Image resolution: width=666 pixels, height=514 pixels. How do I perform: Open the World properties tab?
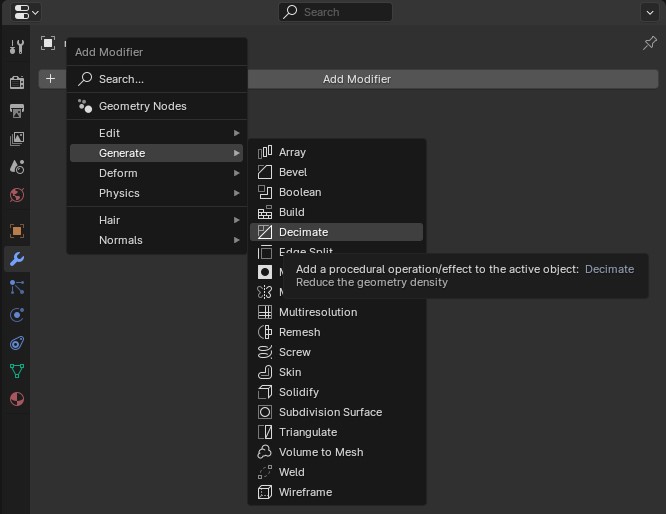coord(17,195)
